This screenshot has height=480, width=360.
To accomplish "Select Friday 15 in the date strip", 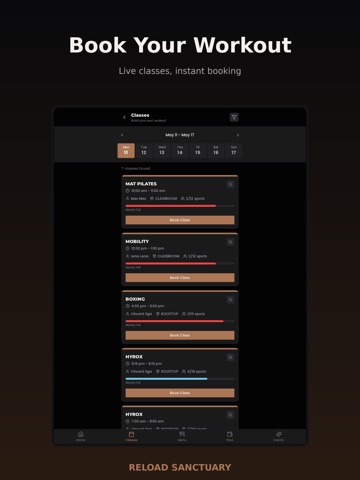I will (198, 150).
